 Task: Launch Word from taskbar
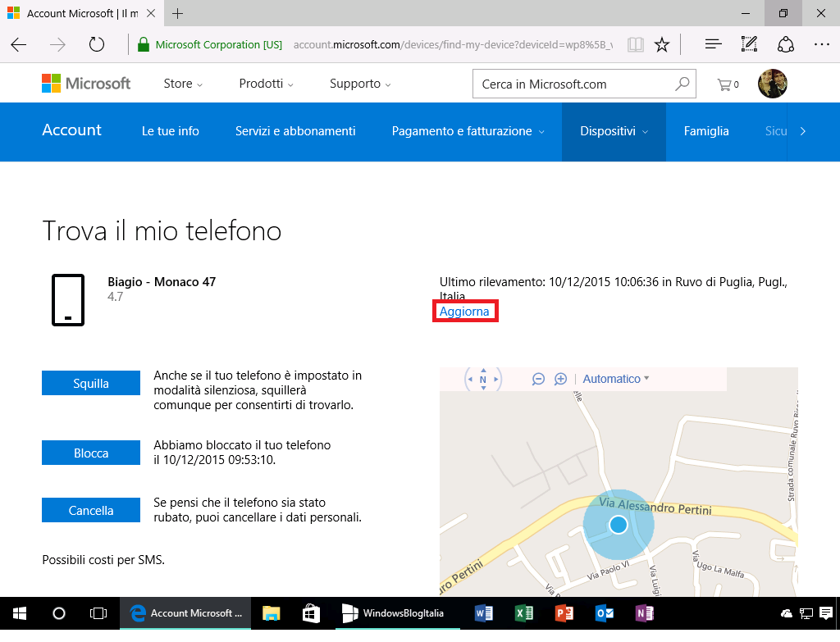pos(484,613)
